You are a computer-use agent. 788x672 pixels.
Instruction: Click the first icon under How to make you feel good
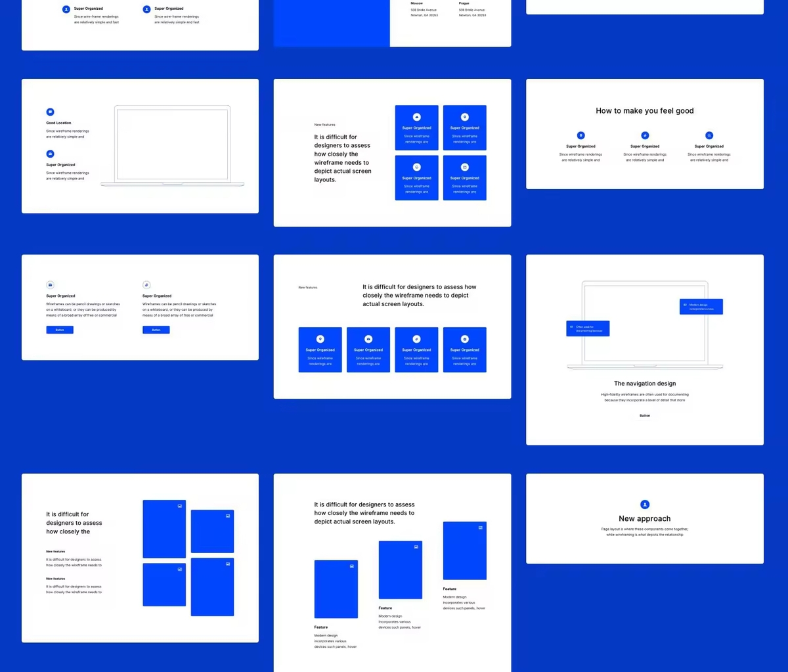(580, 135)
